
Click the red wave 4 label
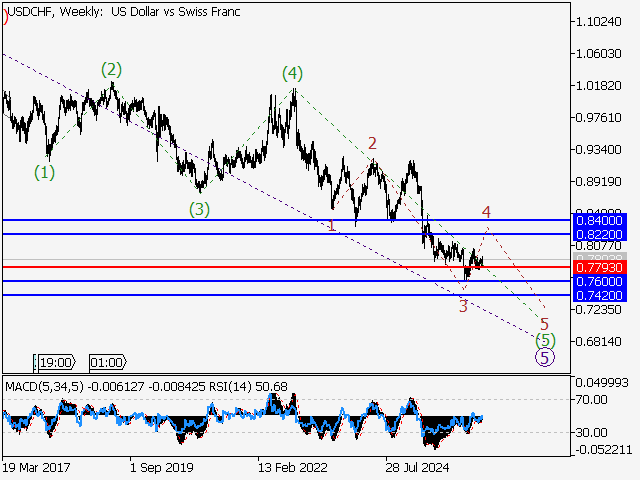pos(486,212)
